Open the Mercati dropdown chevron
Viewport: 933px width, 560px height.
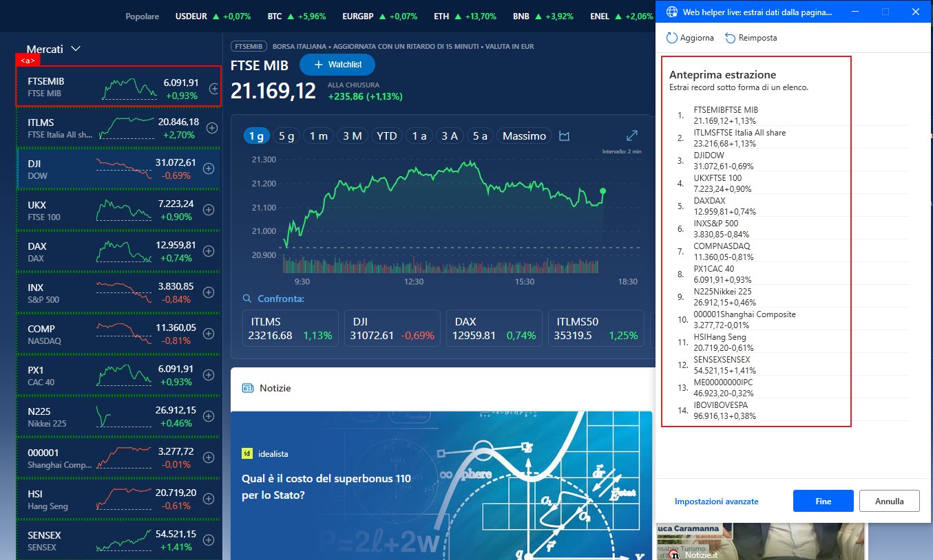[76, 49]
